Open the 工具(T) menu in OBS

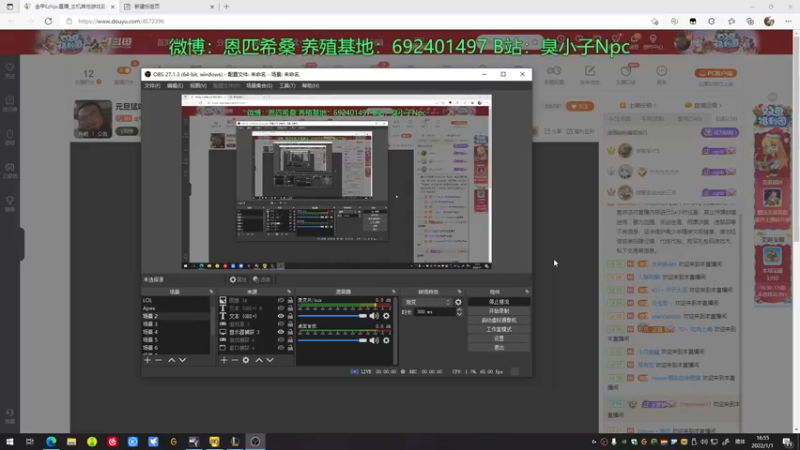click(x=287, y=86)
